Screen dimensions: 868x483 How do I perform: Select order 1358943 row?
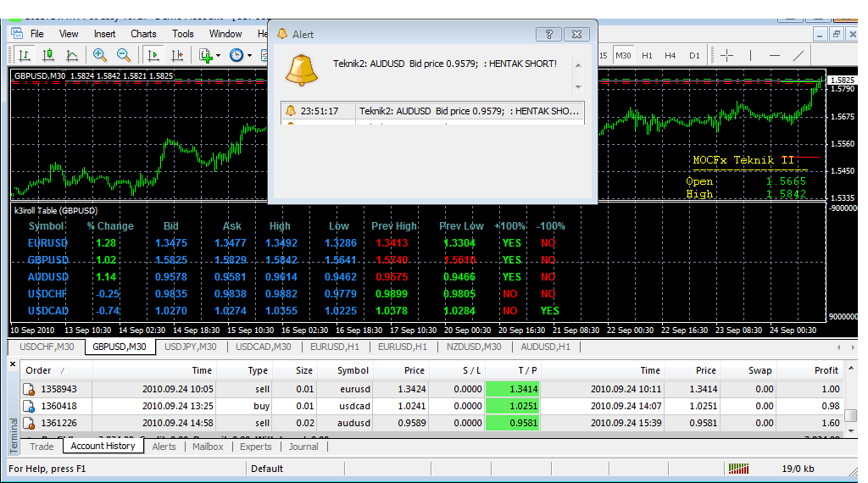pos(431,389)
